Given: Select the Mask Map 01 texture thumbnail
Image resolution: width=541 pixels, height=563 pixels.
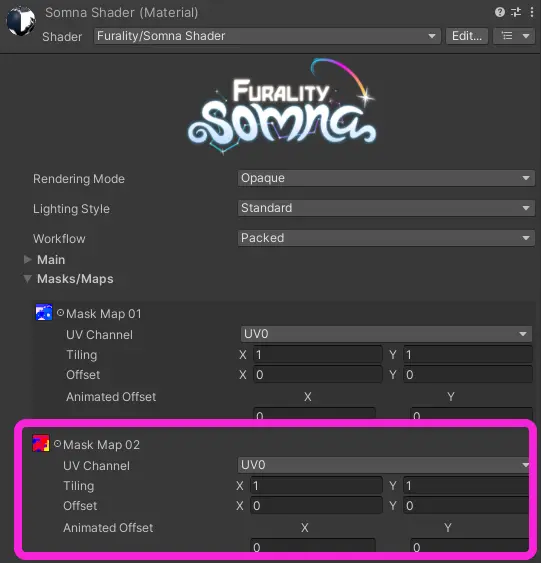Looking at the screenshot, I should pos(44,312).
